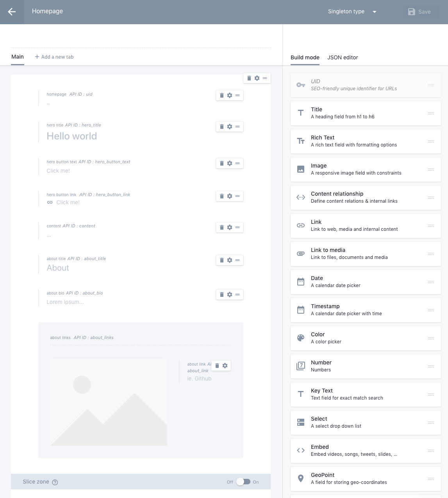Open settings for the about link field
448x498 pixels.
click(225, 366)
